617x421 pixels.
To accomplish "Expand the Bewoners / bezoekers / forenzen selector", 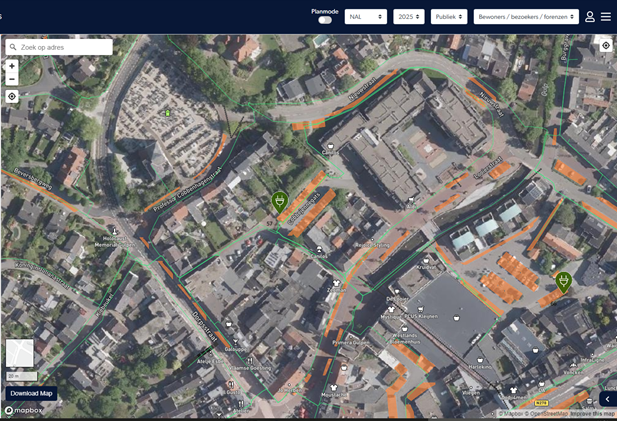I will point(527,17).
